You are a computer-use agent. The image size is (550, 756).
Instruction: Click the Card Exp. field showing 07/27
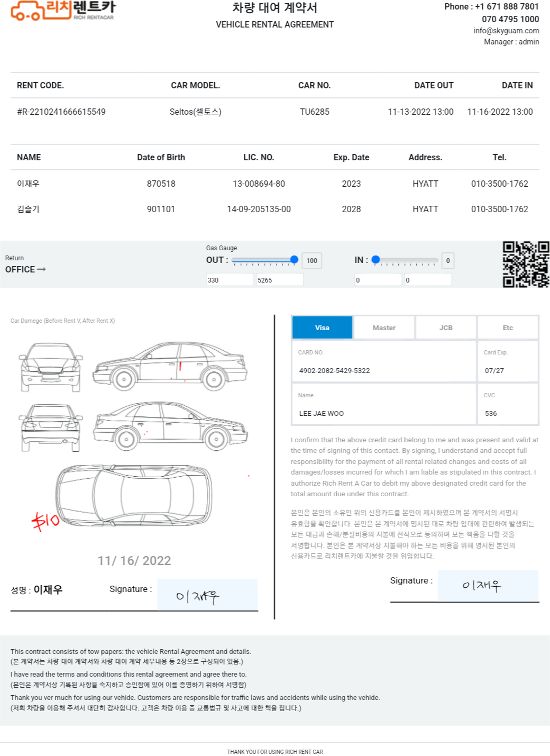[x=508, y=361]
